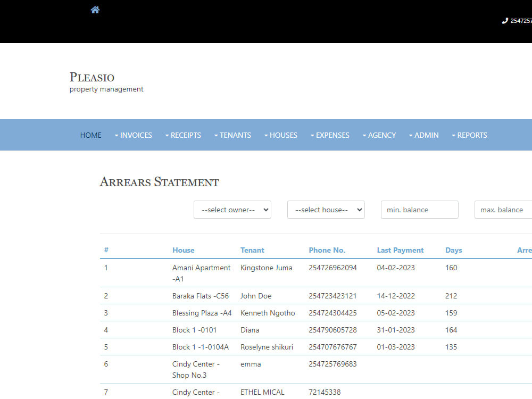Screen dimensions: 532x399
Task: Click the phone icon beside the contact number
Action: click(504, 21)
